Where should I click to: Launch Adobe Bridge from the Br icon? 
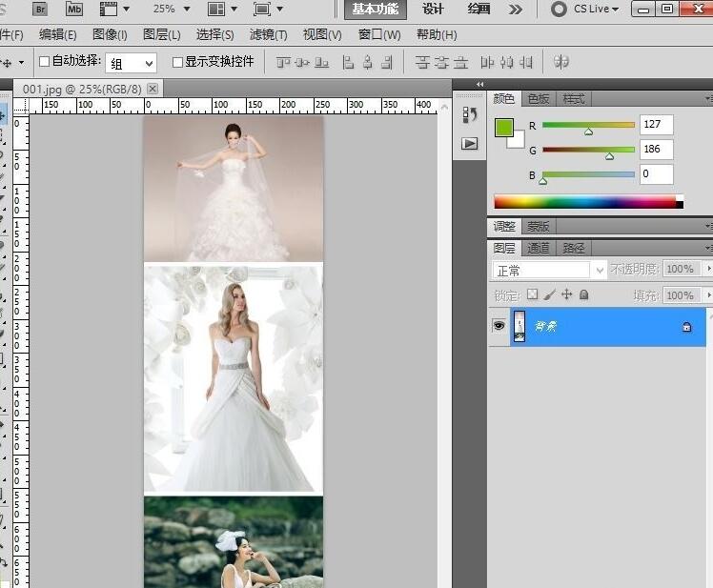40,9
